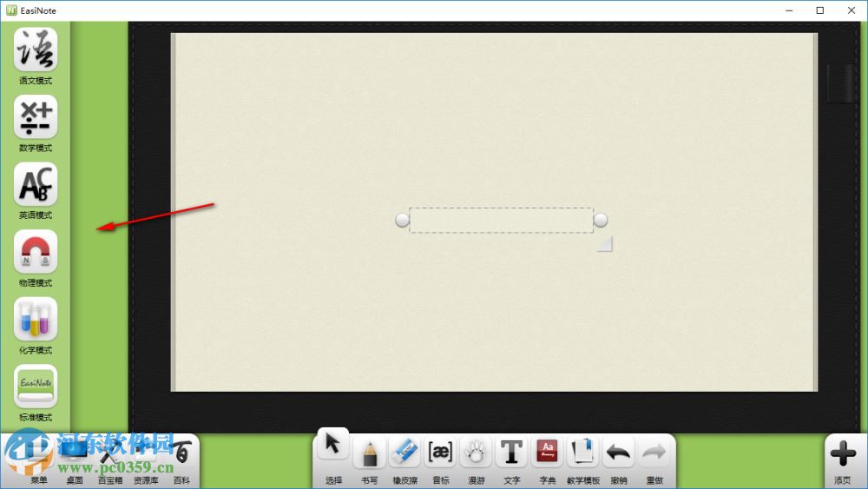Select the 书写 pencil tool

369,459
